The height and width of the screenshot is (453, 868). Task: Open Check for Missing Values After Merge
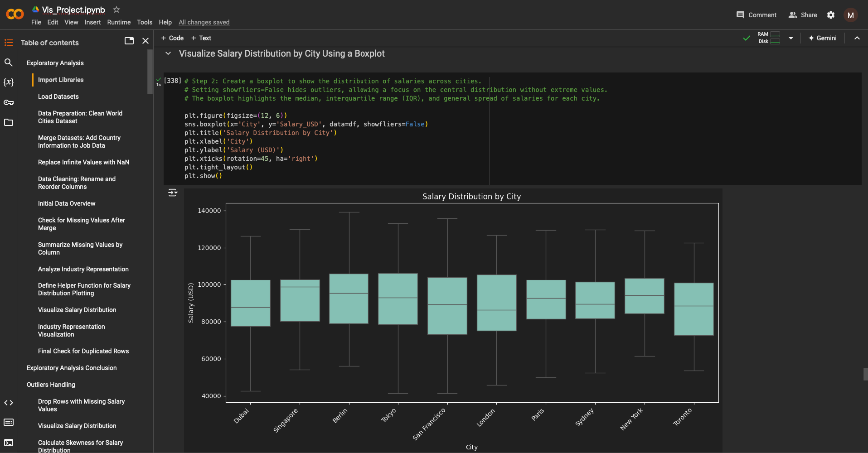tap(82, 224)
